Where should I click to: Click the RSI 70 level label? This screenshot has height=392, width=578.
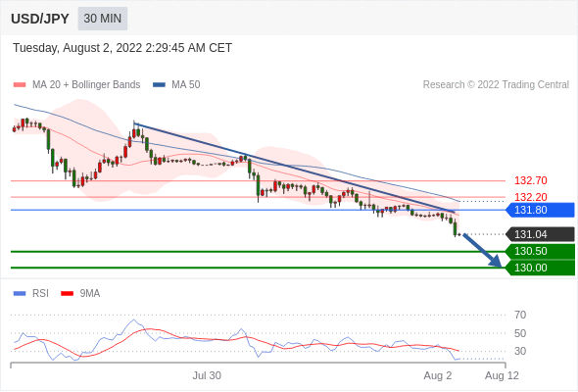(520, 315)
